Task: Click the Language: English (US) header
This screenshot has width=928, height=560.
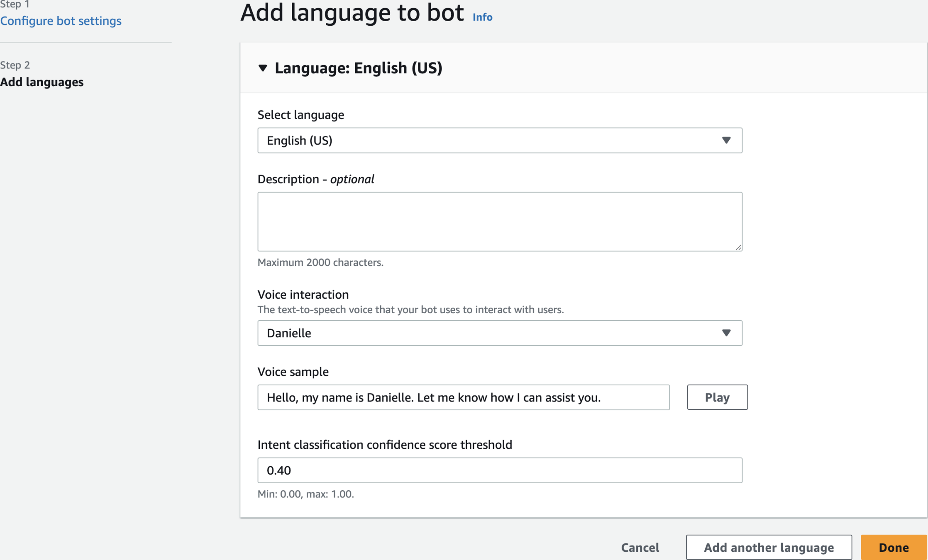Action: pyautogui.click(x=359, y=68)
